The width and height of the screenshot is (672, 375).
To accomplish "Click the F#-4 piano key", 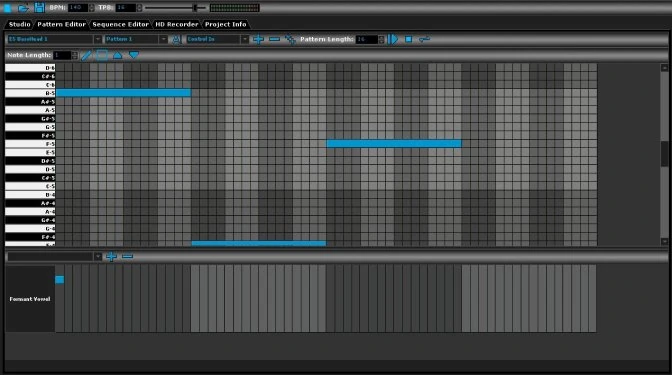I will coord(30,237).
